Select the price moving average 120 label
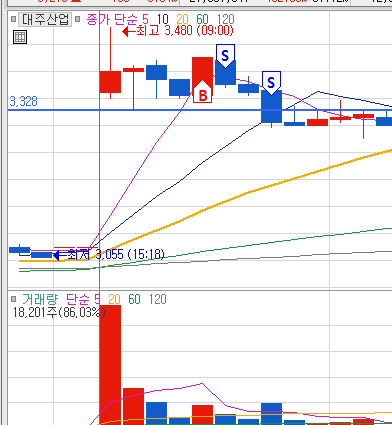This screenshot has height=425, width=392. tap(226, 19)
